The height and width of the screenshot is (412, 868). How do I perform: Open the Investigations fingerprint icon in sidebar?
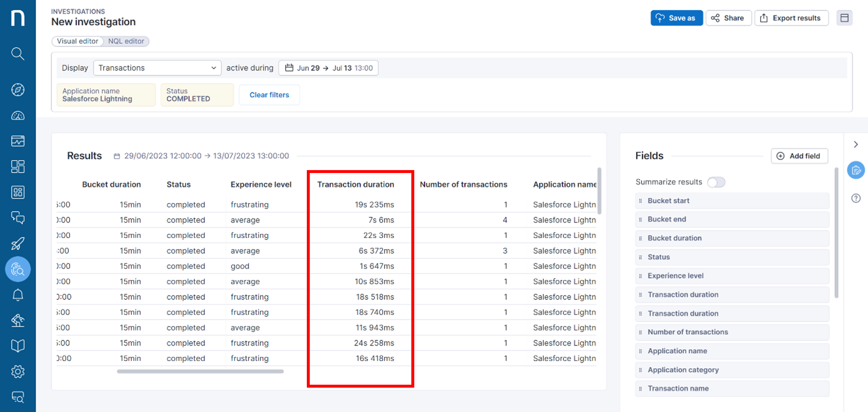click(18, 269)
